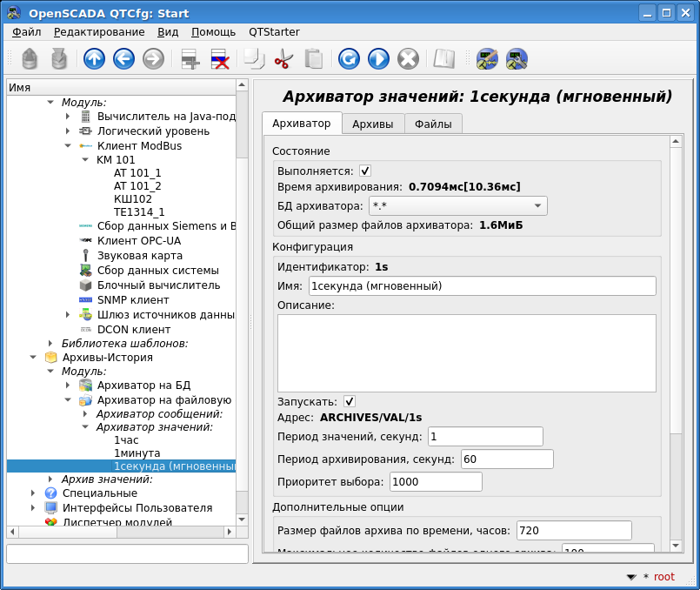
Task: Open the Файл menu
Action: coord(26,32)
